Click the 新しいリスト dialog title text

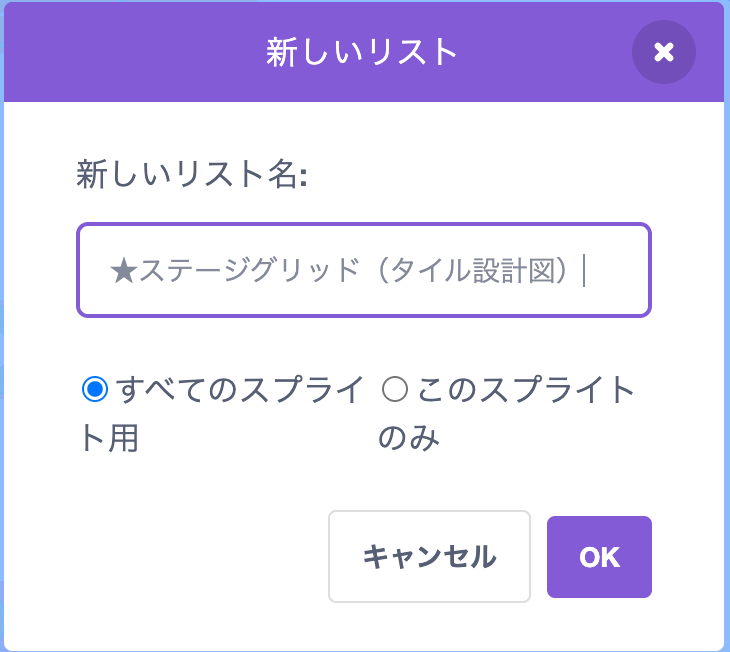click(362, 52)
